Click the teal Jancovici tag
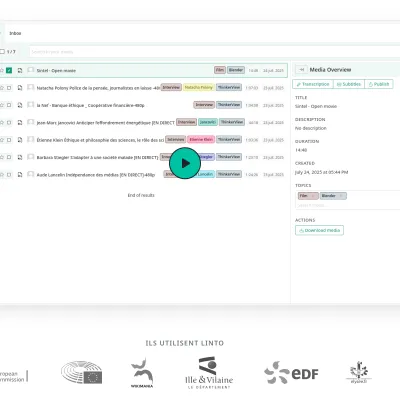The height and width of the screenshot is (400, 400). [208, 122]
